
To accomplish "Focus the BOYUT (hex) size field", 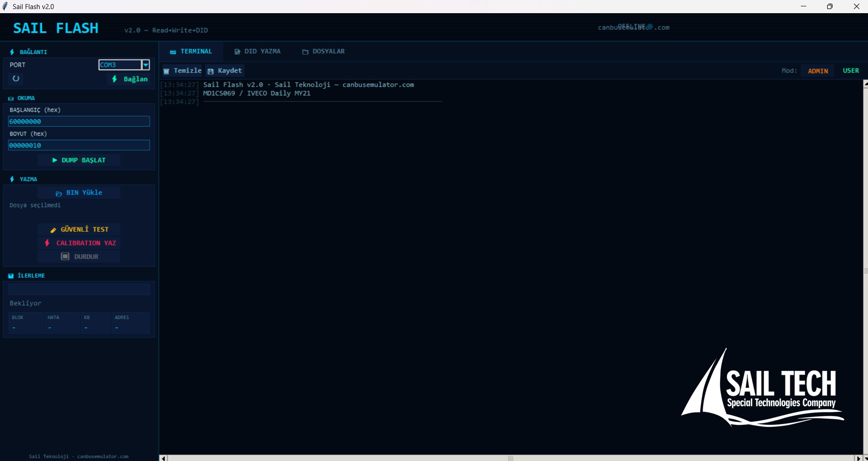I will tap(79, 145).
